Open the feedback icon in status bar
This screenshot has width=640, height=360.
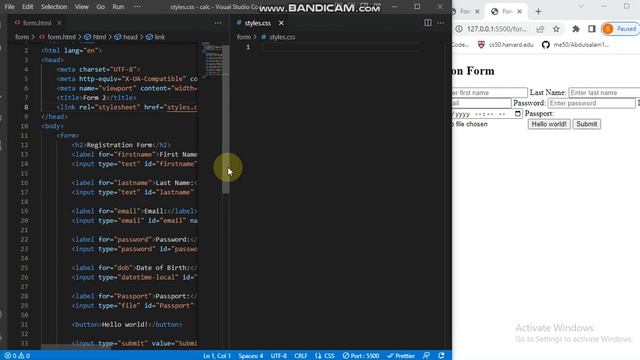click(x=427, y=356)
